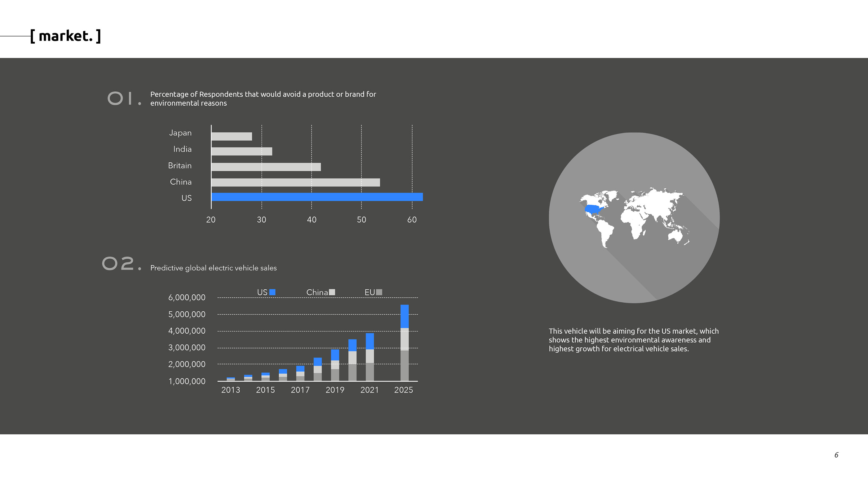Click the blue US region on map
The width and height of the screenshot is (868, 487).
click(x=593, y=209)
